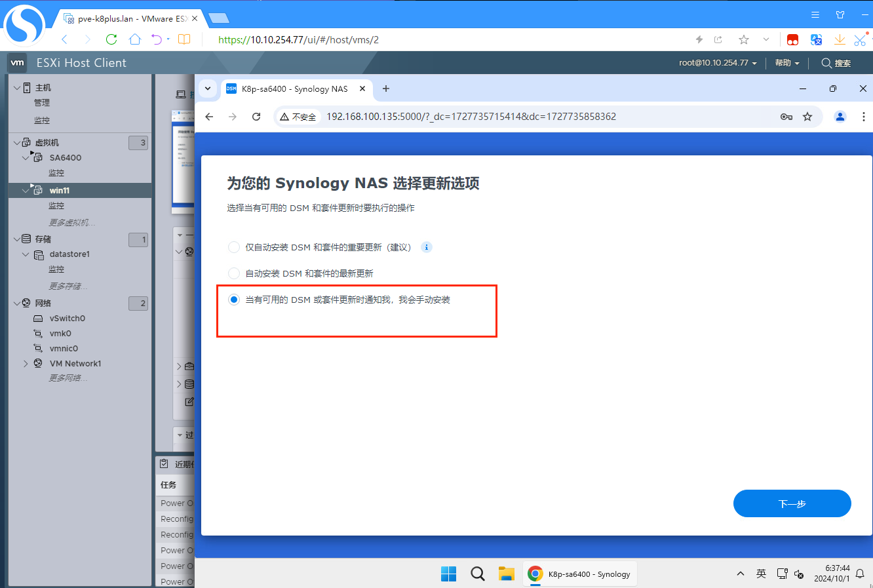Image resolution: width=873 pixels, height=588 pixels.
Task: Open the Windows Start menu
Action: click(448, 574)
